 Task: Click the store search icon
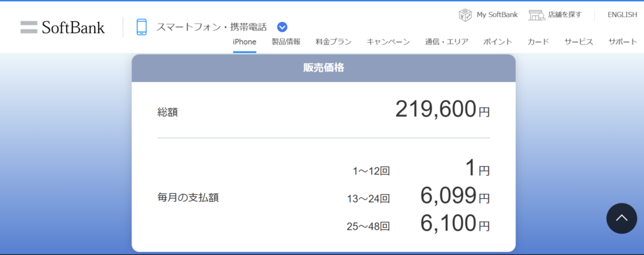[x=536, y=14]
